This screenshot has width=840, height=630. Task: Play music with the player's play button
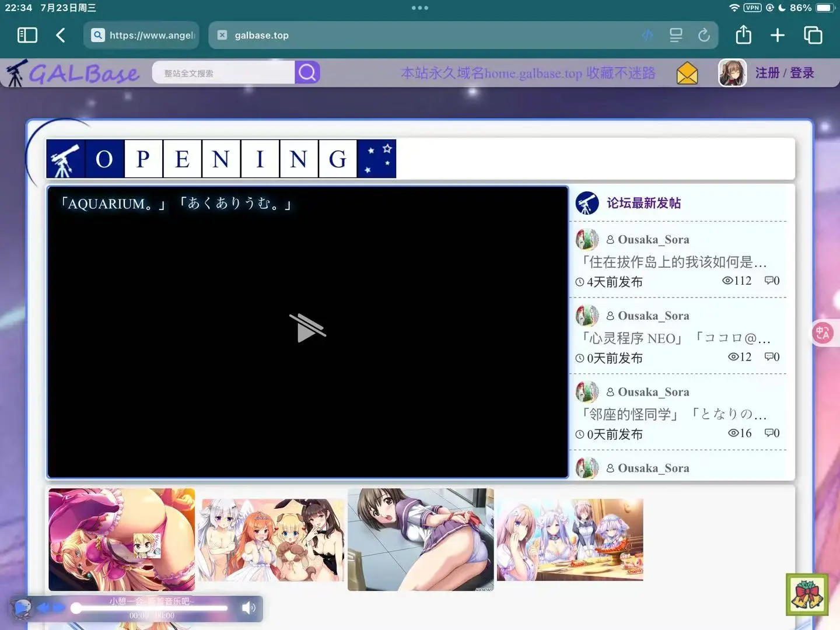pos(22,608)
